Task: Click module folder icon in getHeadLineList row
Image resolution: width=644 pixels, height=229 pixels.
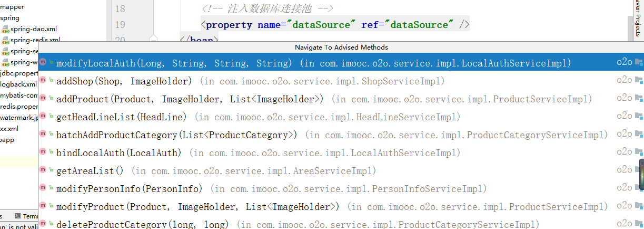Action: [x=639, y=116]
